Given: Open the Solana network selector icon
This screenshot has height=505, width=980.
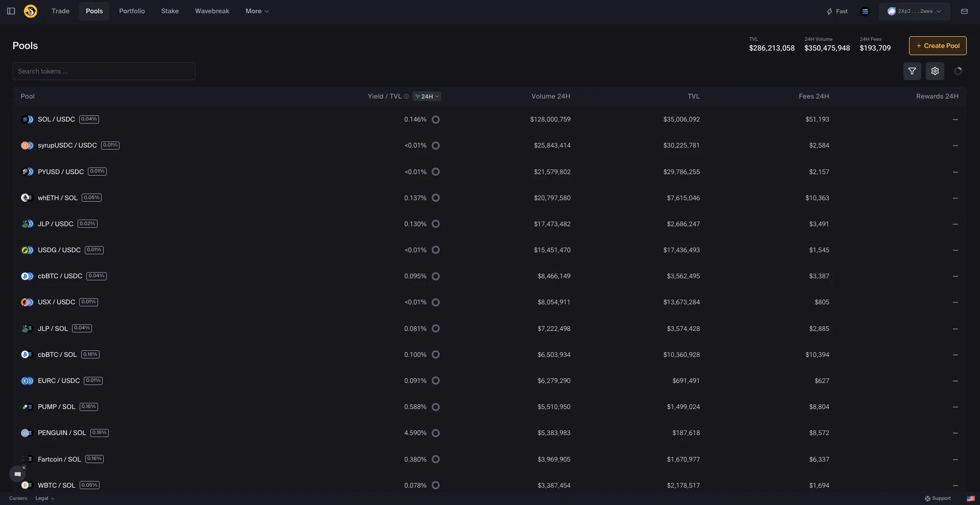Looking at the screenshot, I should click(865, 11).
